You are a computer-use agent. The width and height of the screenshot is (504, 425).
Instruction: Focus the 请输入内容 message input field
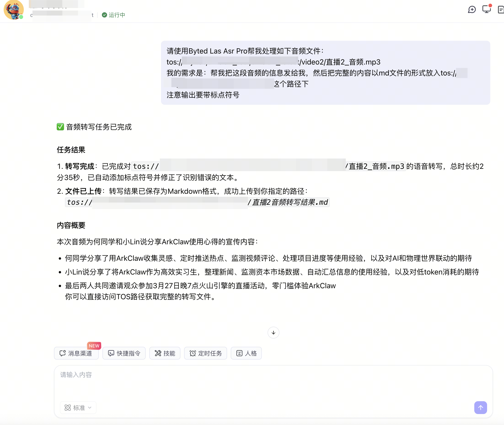(273, 383)
